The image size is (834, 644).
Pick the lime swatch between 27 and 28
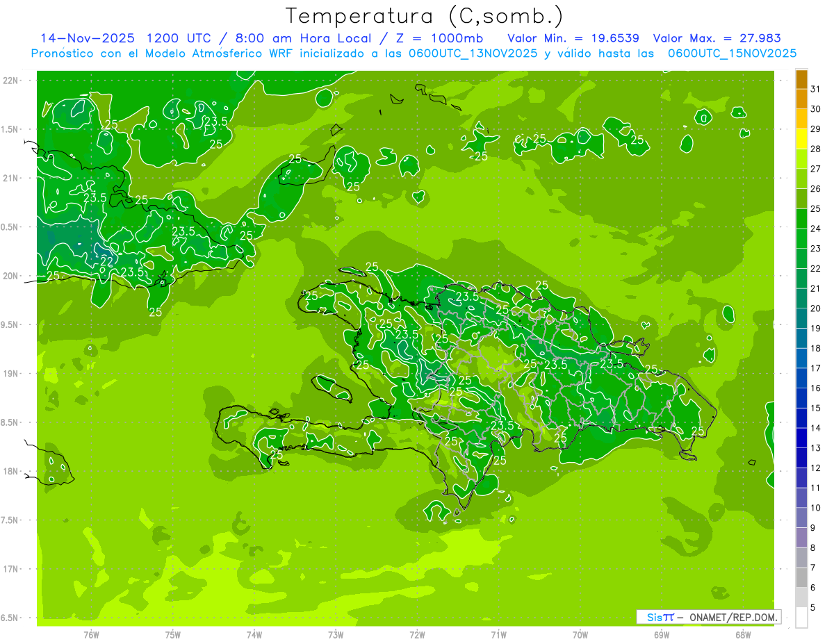tap(801, 159)
